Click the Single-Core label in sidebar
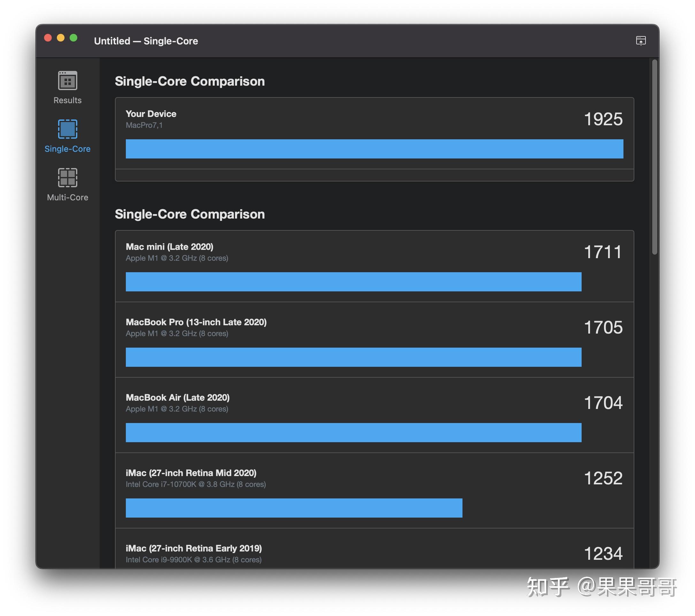This screenshot has width=695, height=616. click(x=67, y=149)
